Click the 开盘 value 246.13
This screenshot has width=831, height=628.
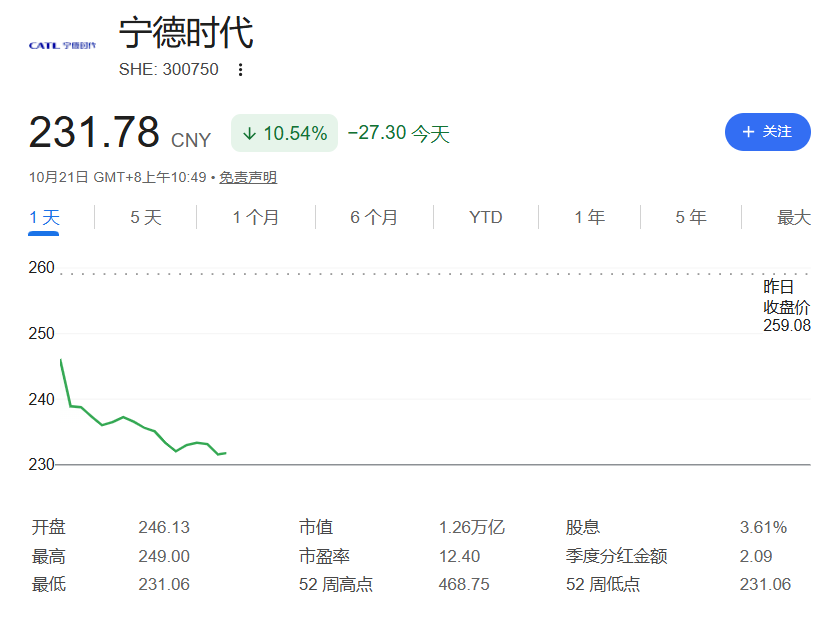[164, 527]
